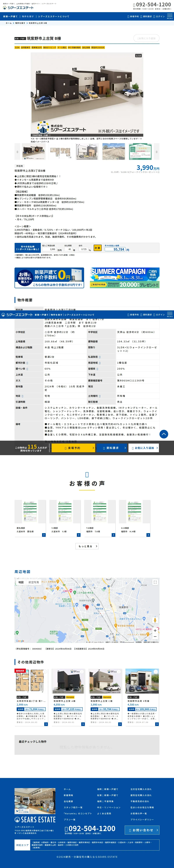Click help icon beside 建ぺい率
174x868 pixels.
pos(27,369)
